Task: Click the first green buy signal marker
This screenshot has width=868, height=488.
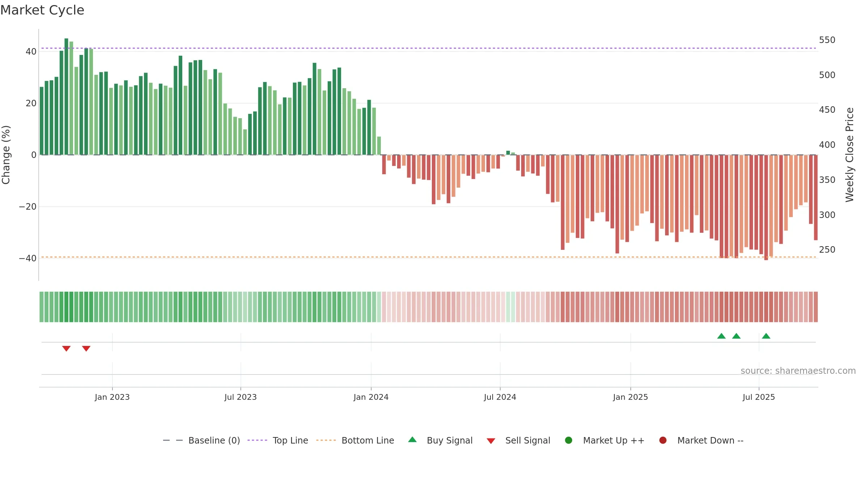Action: click(722, 336)
